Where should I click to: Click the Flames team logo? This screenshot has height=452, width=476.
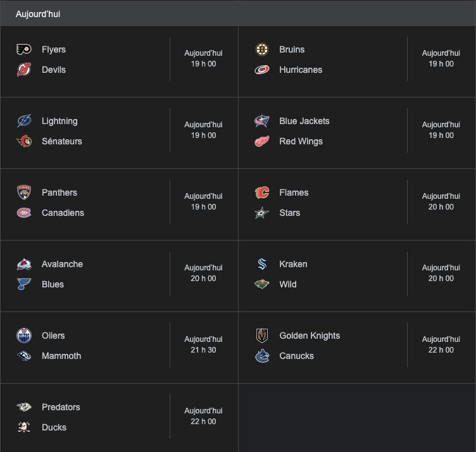262,192
